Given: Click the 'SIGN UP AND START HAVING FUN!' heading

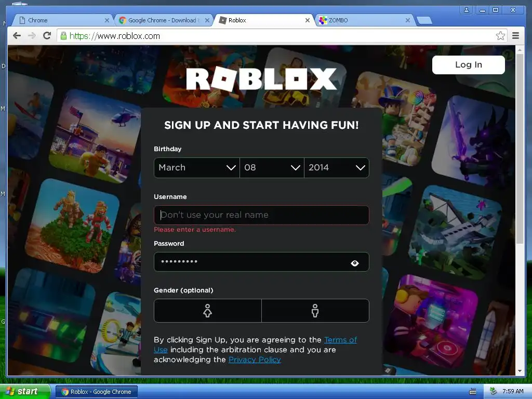Looking at the screenshot, I should pos(261,125).
